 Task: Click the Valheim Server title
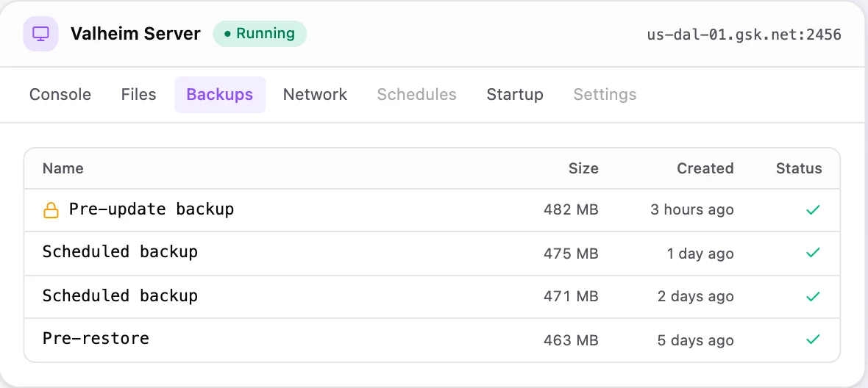click(x=135, y=34)
